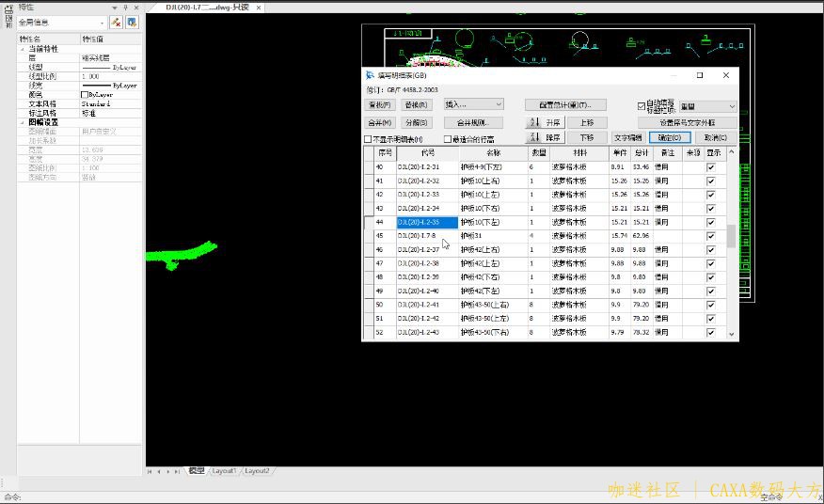Switch to the Layout1 tab
Image resolution: width=824 pixels, height=504 pixels.
(224, 471)
